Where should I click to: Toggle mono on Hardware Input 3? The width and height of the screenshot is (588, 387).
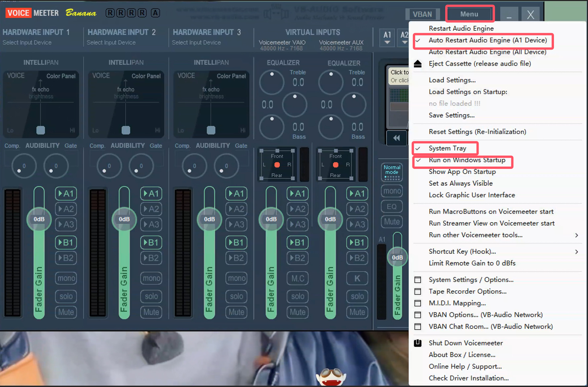pos(237,278)
